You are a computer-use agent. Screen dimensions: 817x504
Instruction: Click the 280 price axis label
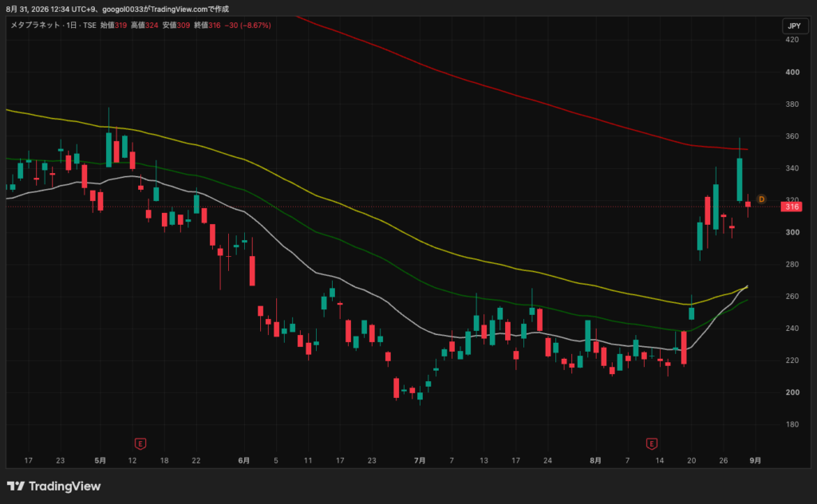[x=792, y=264]
